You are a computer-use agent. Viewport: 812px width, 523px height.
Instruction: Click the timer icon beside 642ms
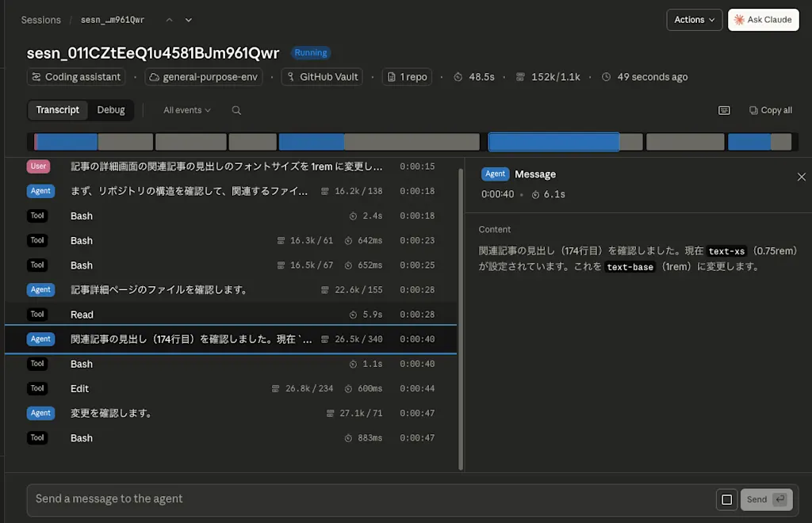pos(349,241)
